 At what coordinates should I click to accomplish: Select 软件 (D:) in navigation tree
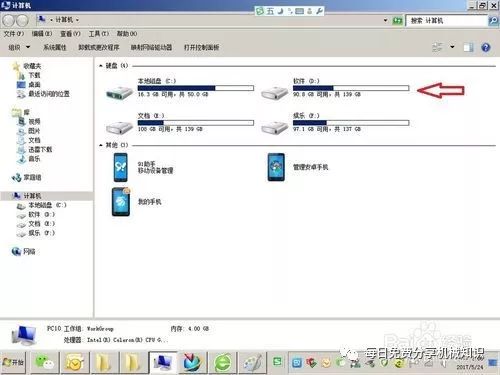point(36,214)
